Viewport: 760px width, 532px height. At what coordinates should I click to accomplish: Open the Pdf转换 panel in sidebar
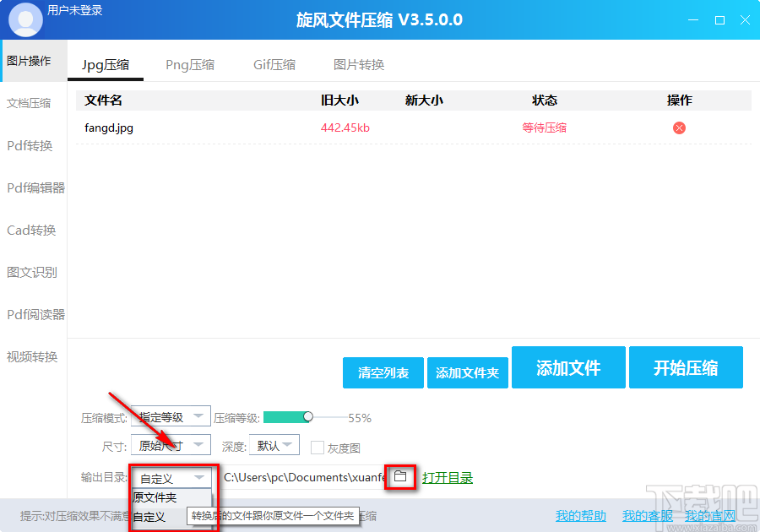point(30,145)
